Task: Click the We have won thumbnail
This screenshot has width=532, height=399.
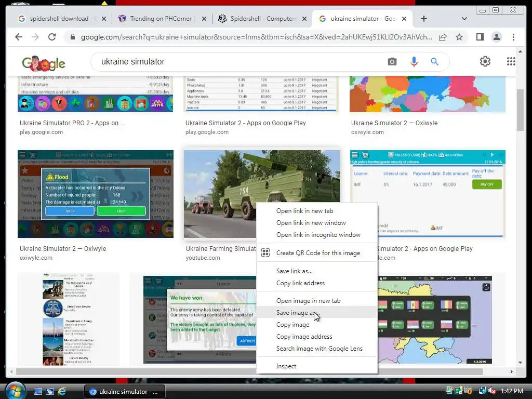Action: (x=199, y=320)
